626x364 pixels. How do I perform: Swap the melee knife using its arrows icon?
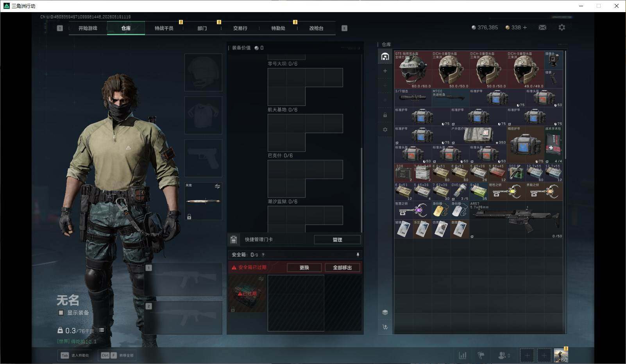217,186
